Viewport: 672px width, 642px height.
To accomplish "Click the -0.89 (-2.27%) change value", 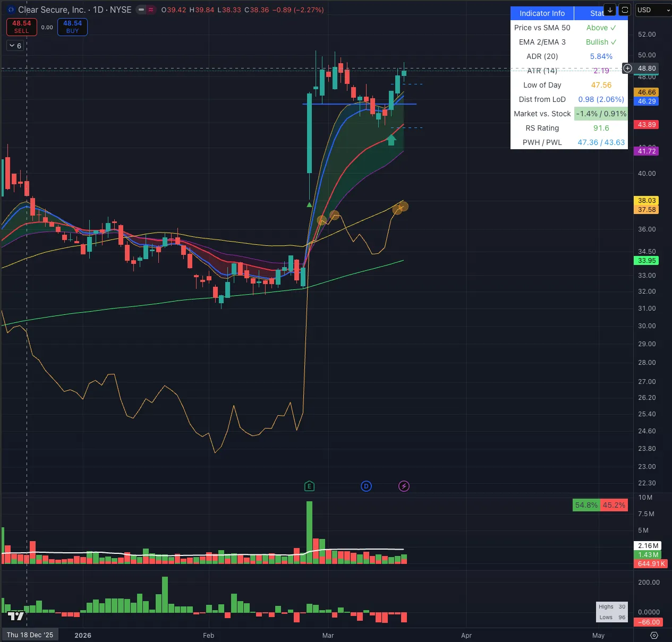I will coord(298,10).
